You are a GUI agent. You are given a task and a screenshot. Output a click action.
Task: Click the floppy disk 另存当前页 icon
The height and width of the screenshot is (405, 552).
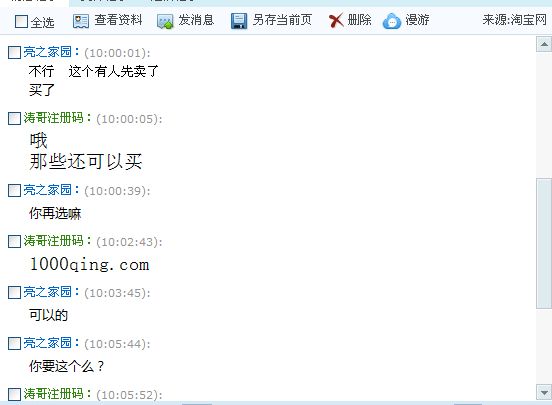coord(239,21)
